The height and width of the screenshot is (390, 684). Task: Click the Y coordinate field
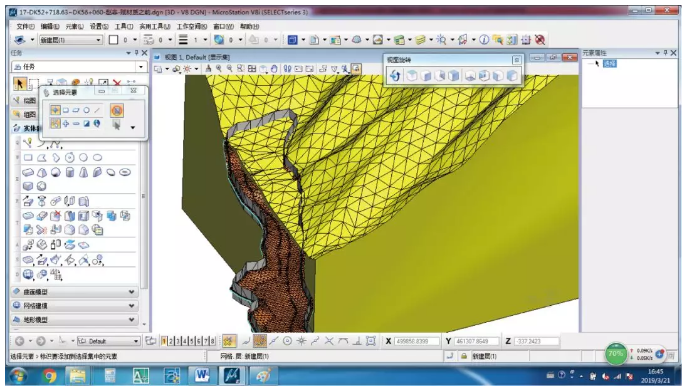click(477, 341)
